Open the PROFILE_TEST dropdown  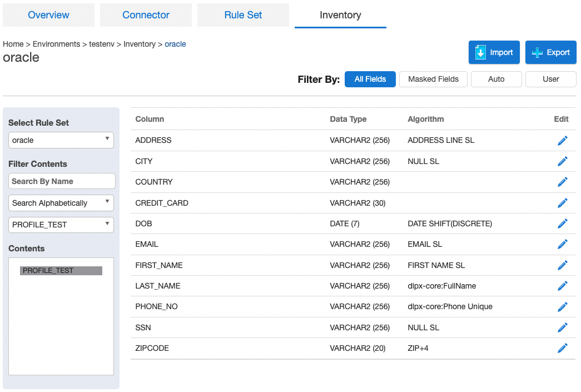click(x=61, y=225)
